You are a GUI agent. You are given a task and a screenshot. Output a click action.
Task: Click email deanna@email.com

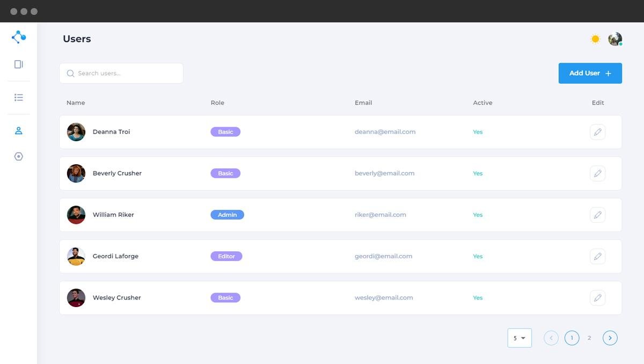point(385,132)
